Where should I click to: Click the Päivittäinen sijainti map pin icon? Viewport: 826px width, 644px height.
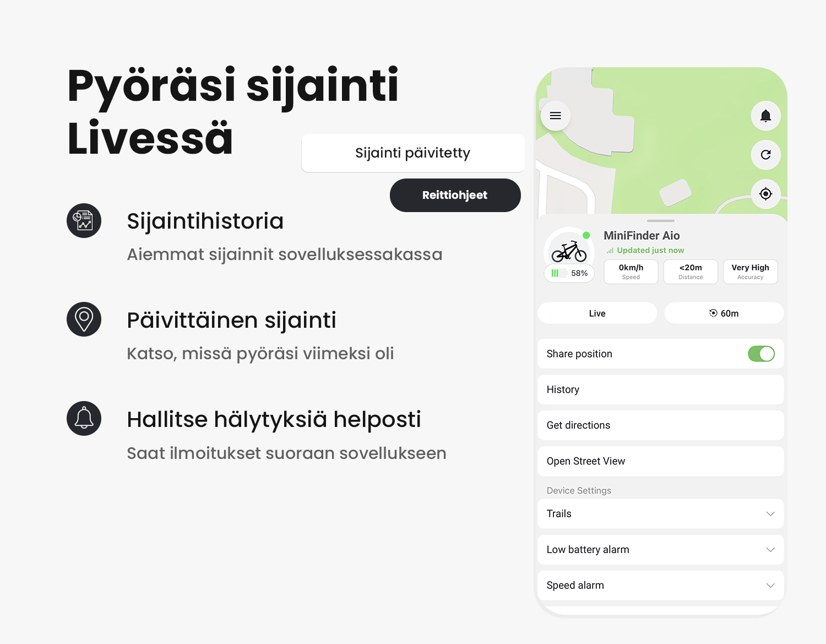tap(84, 320)
